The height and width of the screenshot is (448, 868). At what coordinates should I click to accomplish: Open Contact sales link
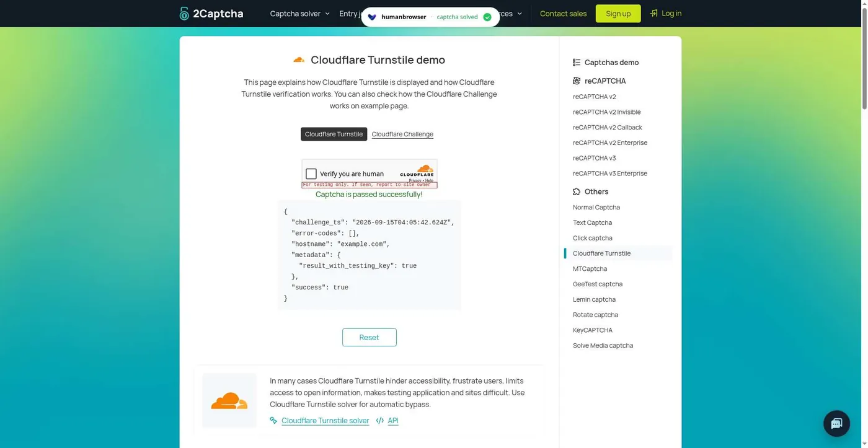pyautogui.click(x=563, y=14)
